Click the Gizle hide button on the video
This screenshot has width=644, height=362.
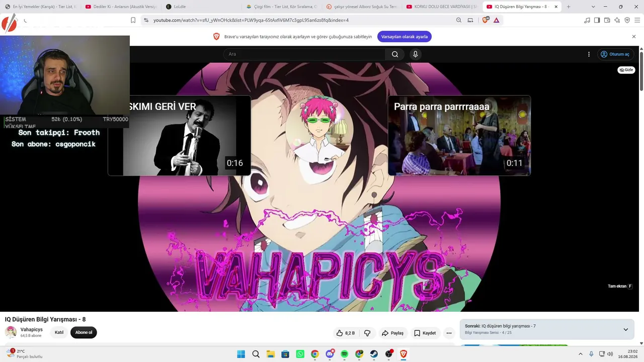coord(626,70)
